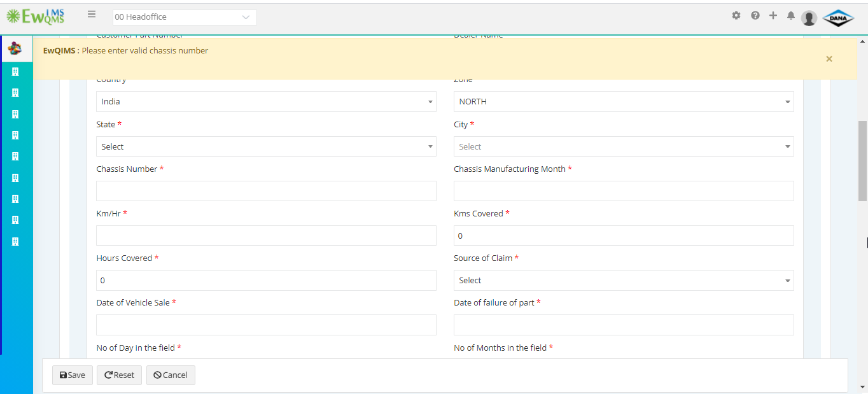This screenshot has height=394, width=868.
Task: Click the 'Kms Covered' label
Action: tap(479, 213)
